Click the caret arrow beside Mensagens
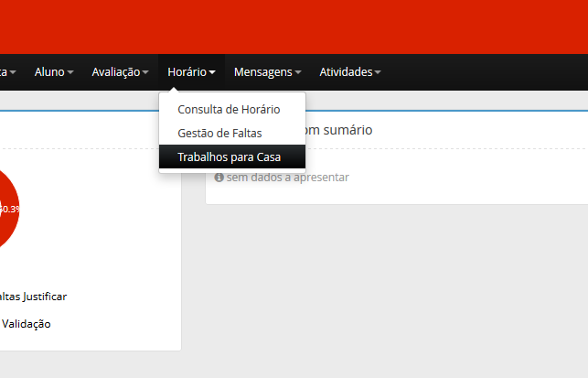Viewport: 588px width, 378px height. click(x=298, y=72)
